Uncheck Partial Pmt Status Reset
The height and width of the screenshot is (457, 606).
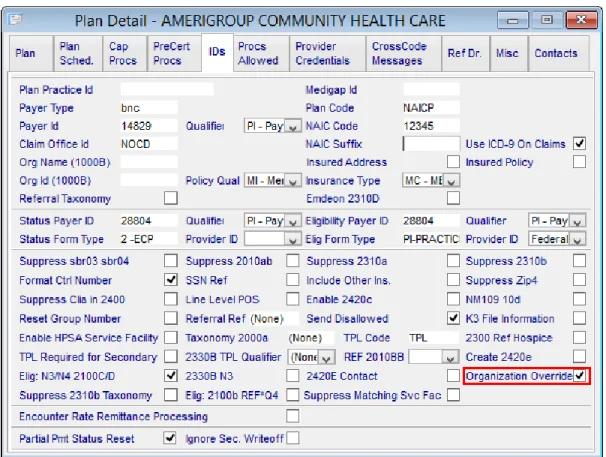(170, 438)
